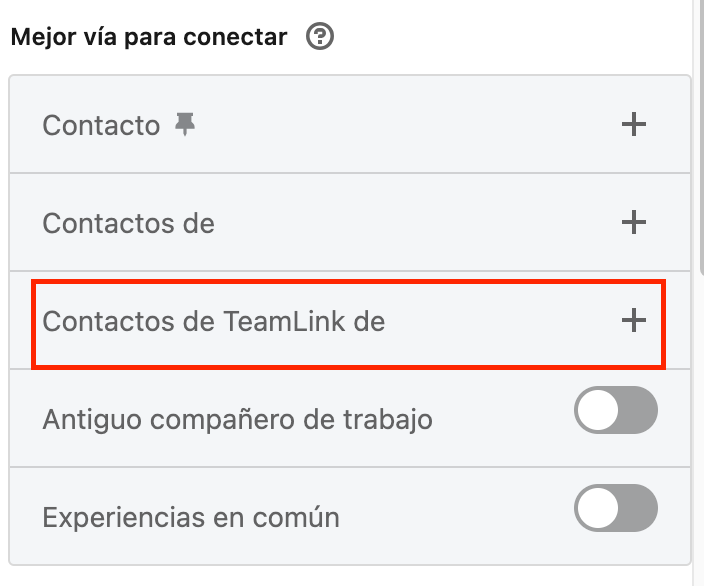Enable Antiguo compañero de trabajo switch
704x586 pixels.
(616, 410)
